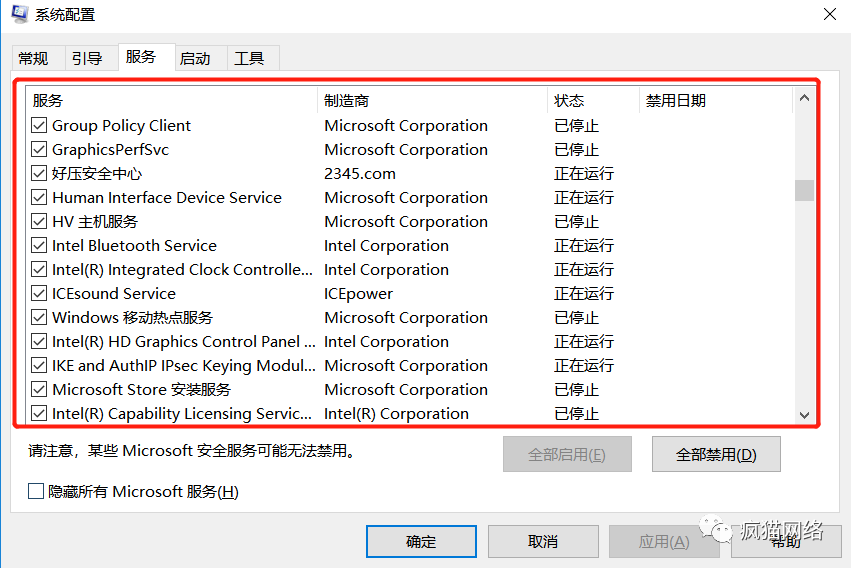
Task: Uncheck Human Interface Device Service
Action: pyautogui.click(x=39, y=197)
